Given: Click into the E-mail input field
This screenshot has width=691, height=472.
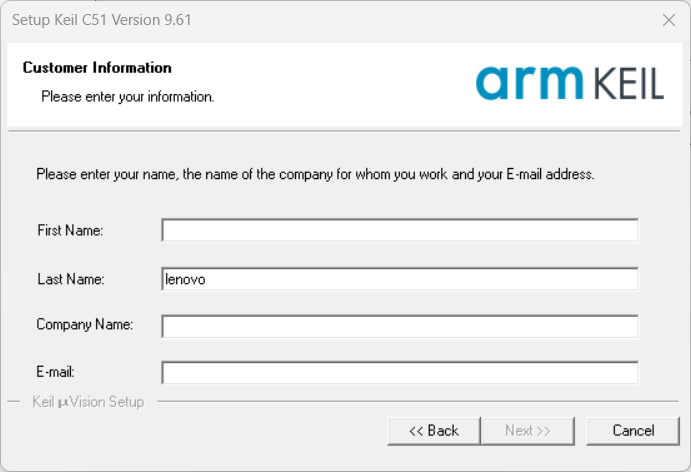Looking at the screenshot, I should point(399,373).
